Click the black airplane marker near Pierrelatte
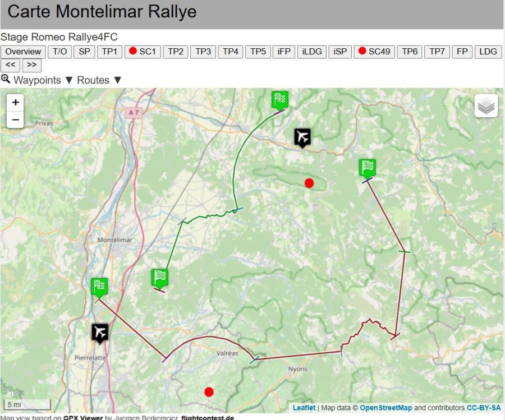This screenshot has height=420, width=505. click(x=100, y=333)
